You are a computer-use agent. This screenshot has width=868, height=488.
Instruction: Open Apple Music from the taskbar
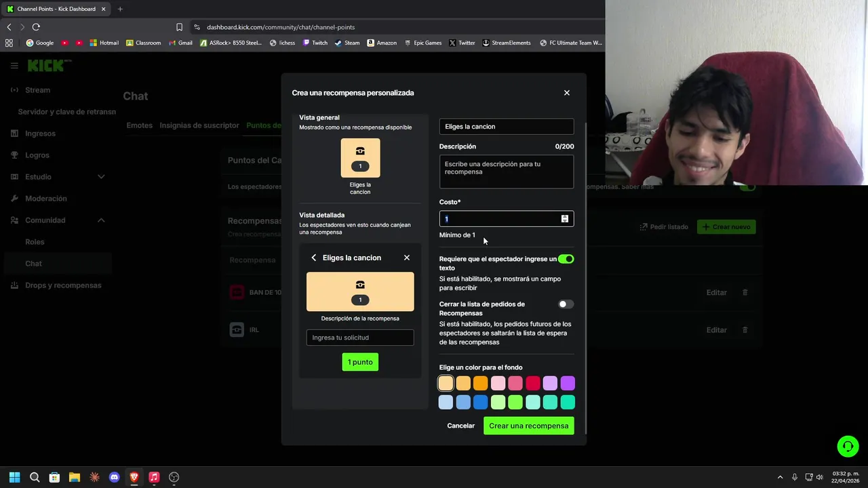pyautogui.click(x=154, y=477)
